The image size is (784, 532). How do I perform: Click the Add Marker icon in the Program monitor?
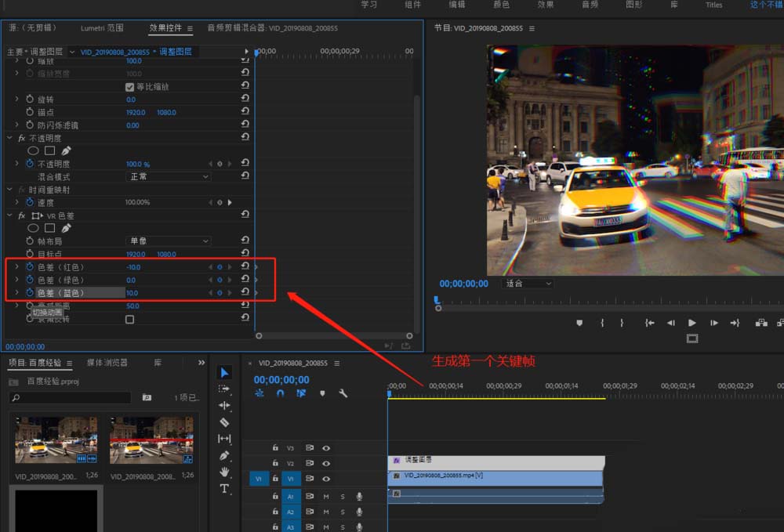tap(578, 321)
